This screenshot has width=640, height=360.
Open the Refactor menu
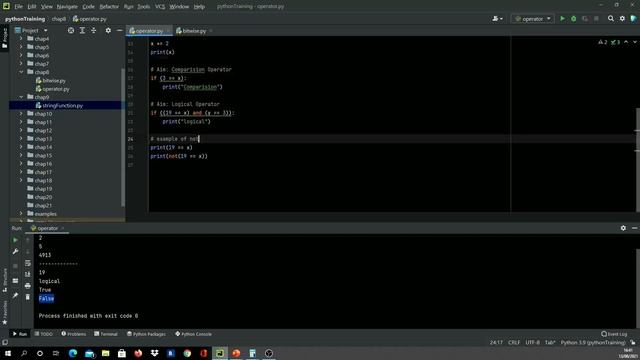109,7
